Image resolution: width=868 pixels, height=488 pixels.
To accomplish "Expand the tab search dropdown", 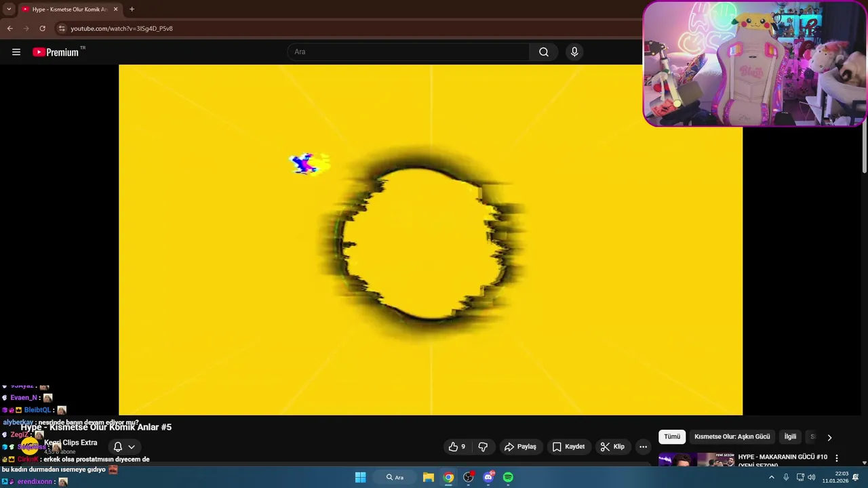I will pos(9,9).
